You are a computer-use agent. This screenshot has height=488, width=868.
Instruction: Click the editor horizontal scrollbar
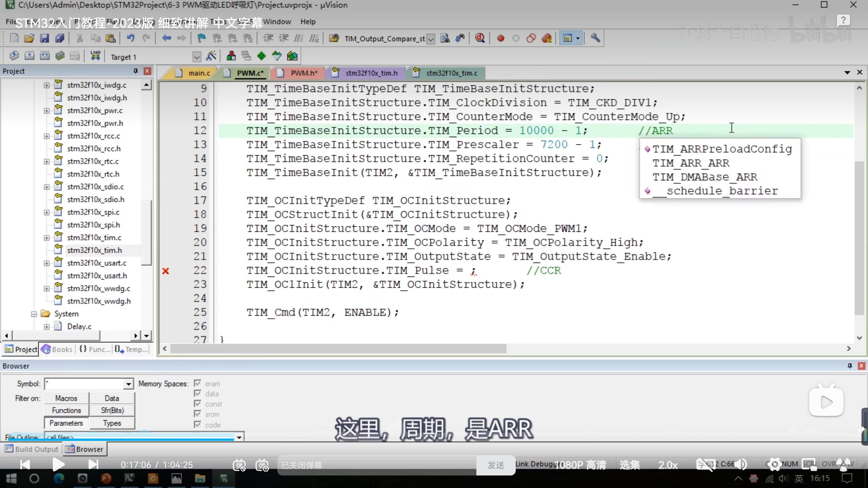click(338, 348)
